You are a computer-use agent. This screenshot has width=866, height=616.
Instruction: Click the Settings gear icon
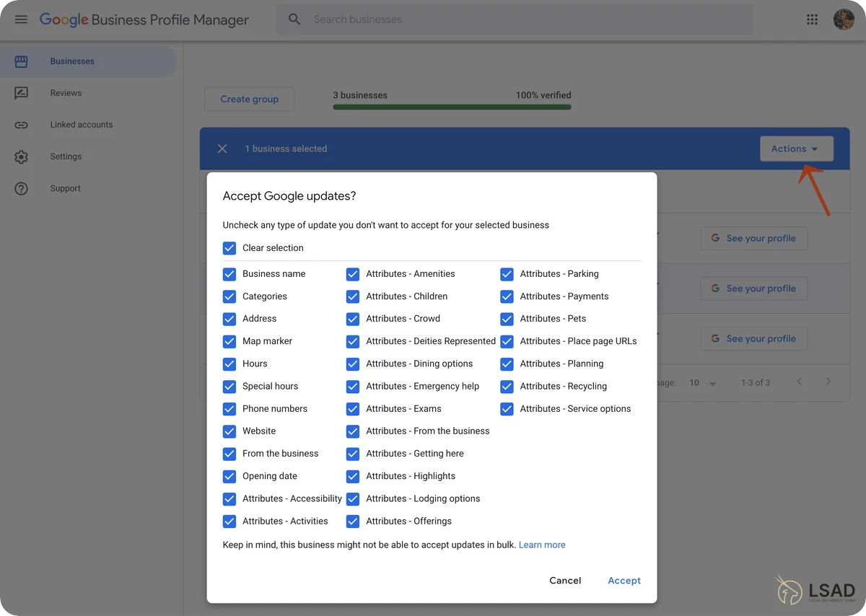pyautogui.click(x=21, y=157)
